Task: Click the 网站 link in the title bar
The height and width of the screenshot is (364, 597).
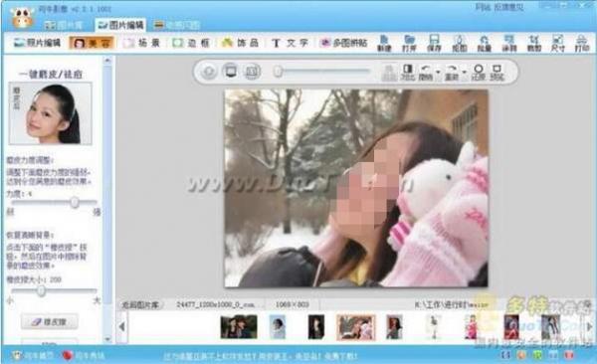Action: pos(484,7)
